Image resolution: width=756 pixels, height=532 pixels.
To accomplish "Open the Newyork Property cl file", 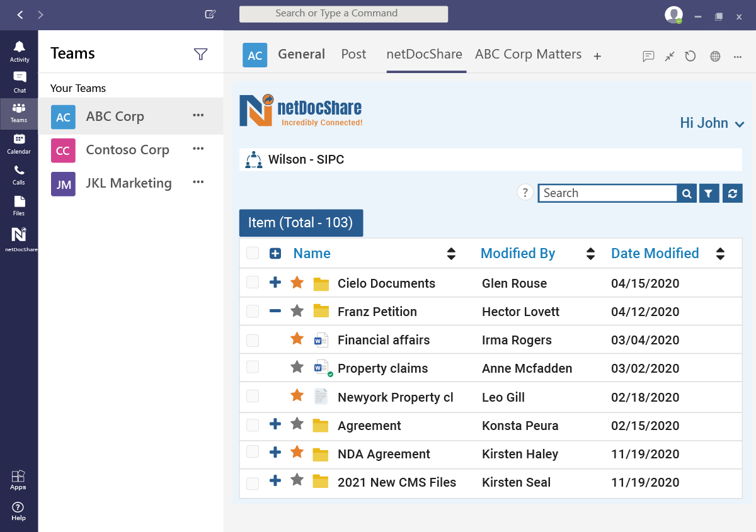I will pyautogui.click(x=396, y=397).
